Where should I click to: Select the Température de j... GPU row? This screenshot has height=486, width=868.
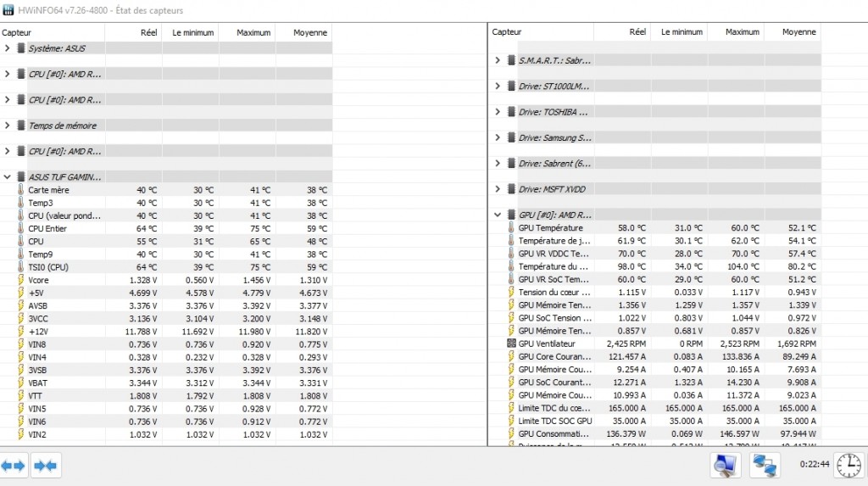coord(655,241)
